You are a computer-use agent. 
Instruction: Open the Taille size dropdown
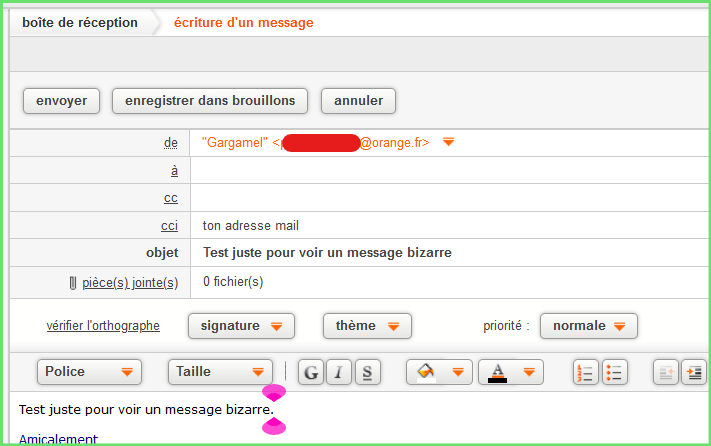220,372
